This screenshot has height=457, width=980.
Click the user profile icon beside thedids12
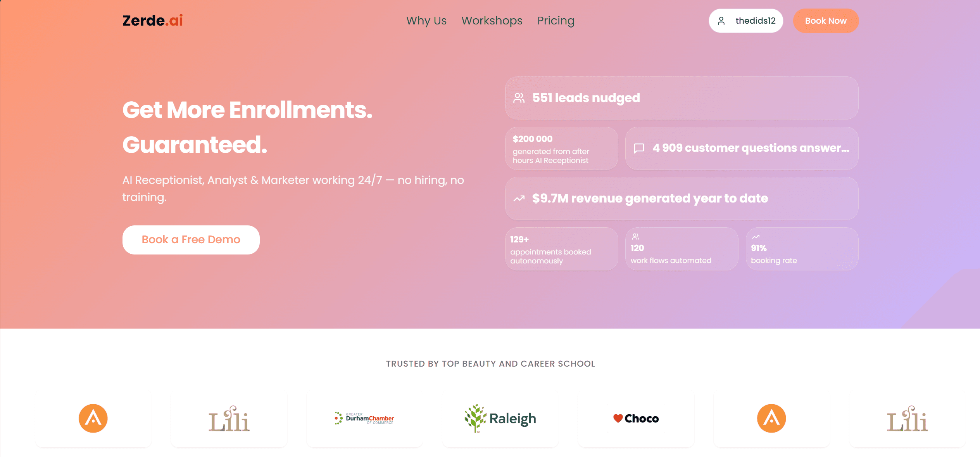point(721,21)
